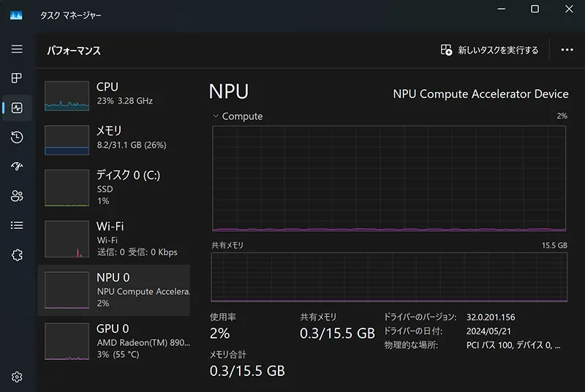
Task: Select the Performance page icon
Action: point(17,108)
